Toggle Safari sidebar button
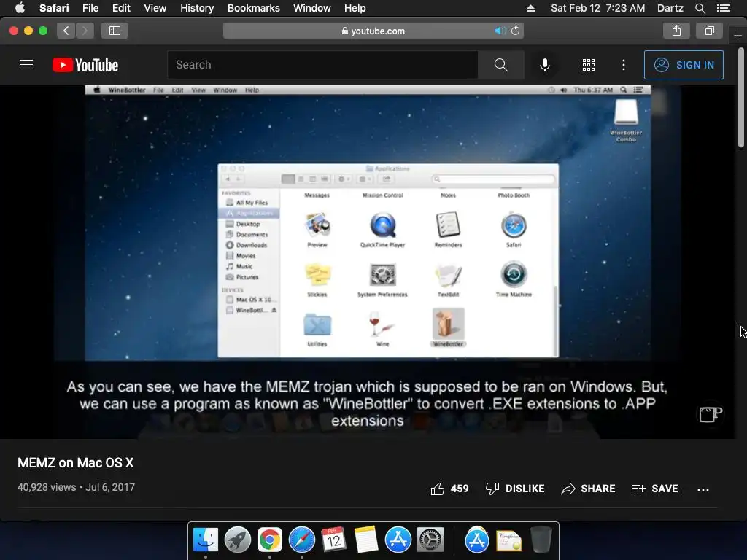Image resolution: width=747 pixels, height=560 pixels. (115, 31)
